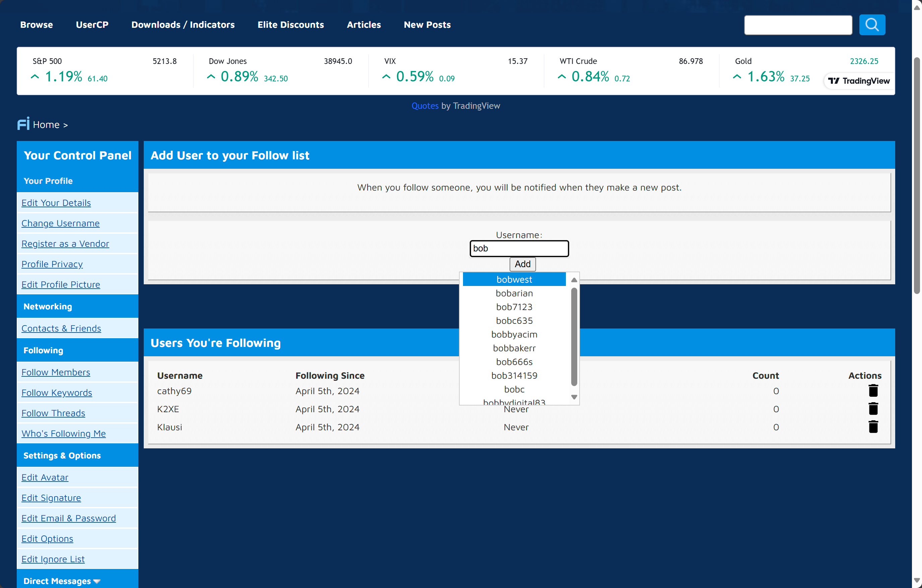Pick bob666s from suggestions
Image resolution: width=922 pixels, height=588 pixels.
coord(514,362)
